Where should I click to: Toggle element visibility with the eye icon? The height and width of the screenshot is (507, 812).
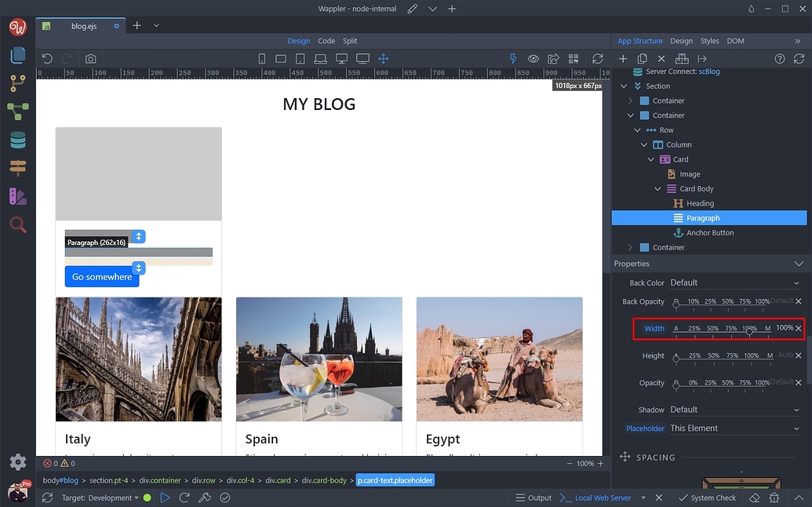click(x=533, y=58)
